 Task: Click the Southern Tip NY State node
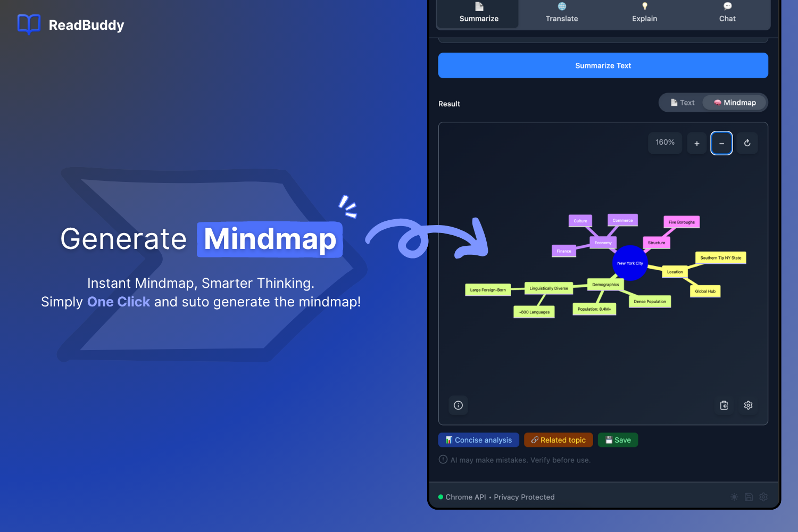721,257
